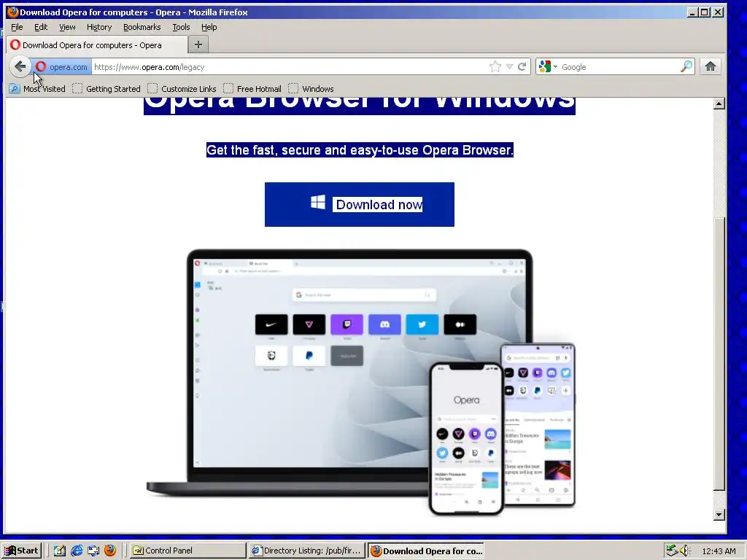Click the Firefox icon in title bar
This screenshot has width=747, height=560.
coord(13,12)
